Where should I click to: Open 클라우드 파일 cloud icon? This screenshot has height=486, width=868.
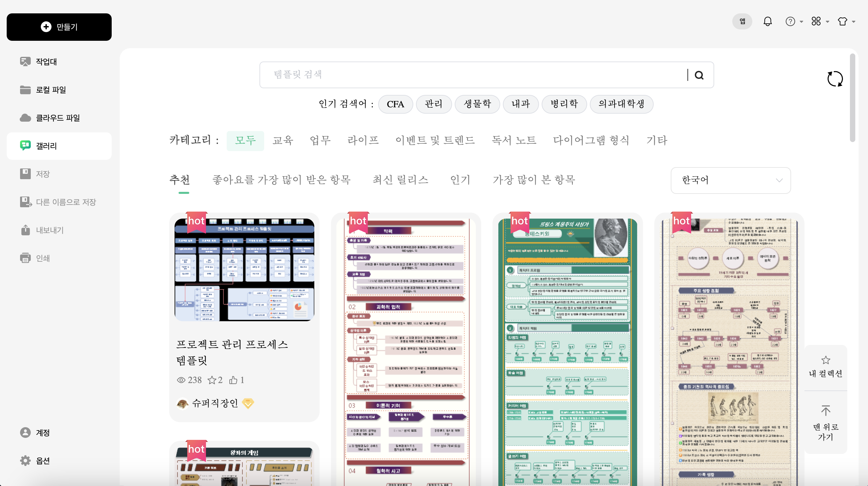tap(25, 118)
